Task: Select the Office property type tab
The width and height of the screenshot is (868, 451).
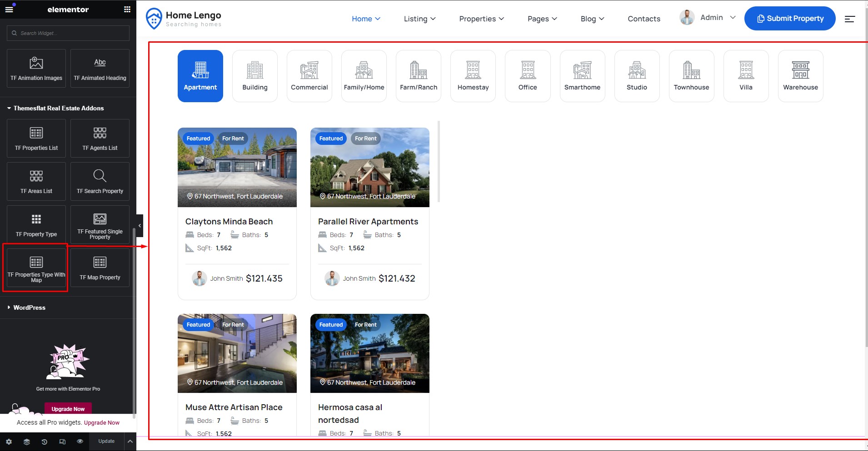Action: coord(528,76)
